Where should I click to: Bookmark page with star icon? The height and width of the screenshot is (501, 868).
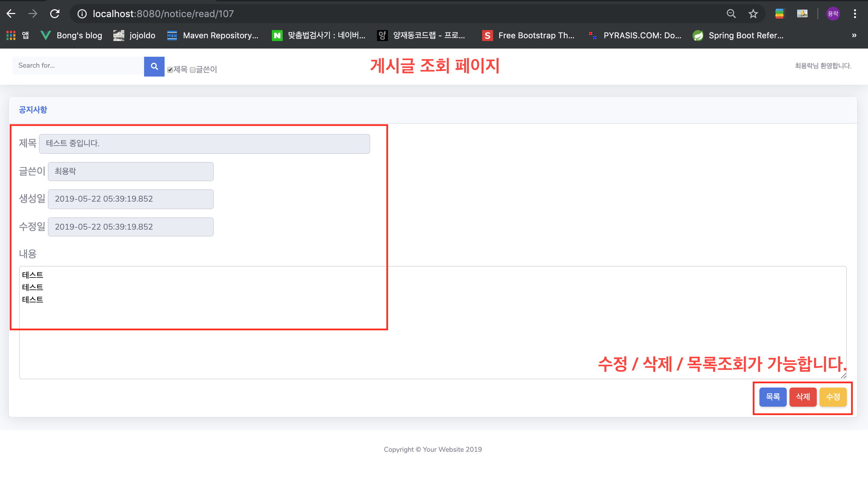point(753,14)
